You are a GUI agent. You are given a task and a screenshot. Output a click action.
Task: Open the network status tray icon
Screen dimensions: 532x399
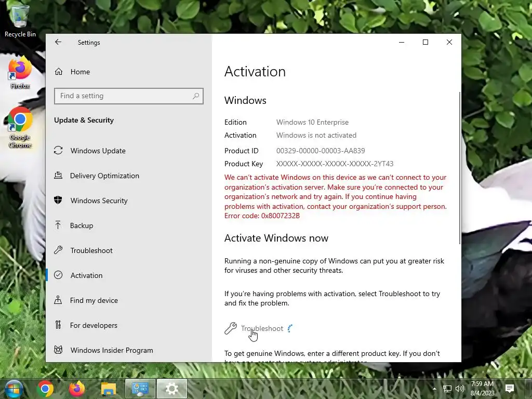point(447,389)
